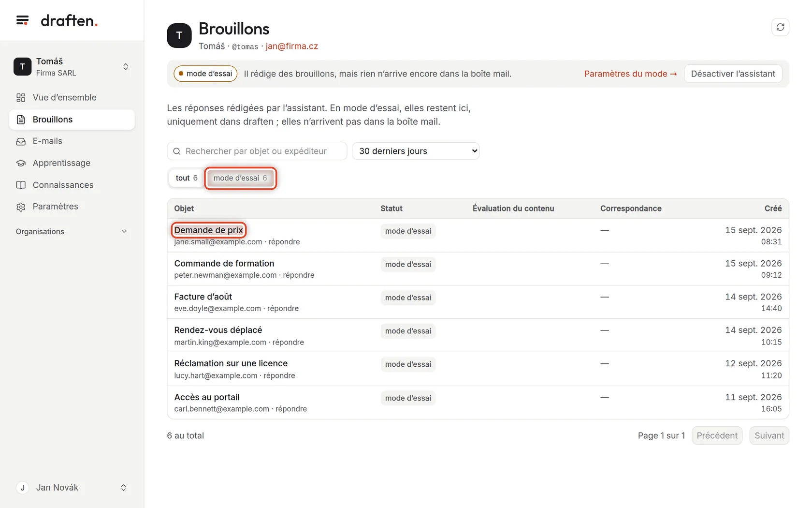Click the 11 sept. 2026 date
Viewport: 812px width, 508px height.
(753, 398)
